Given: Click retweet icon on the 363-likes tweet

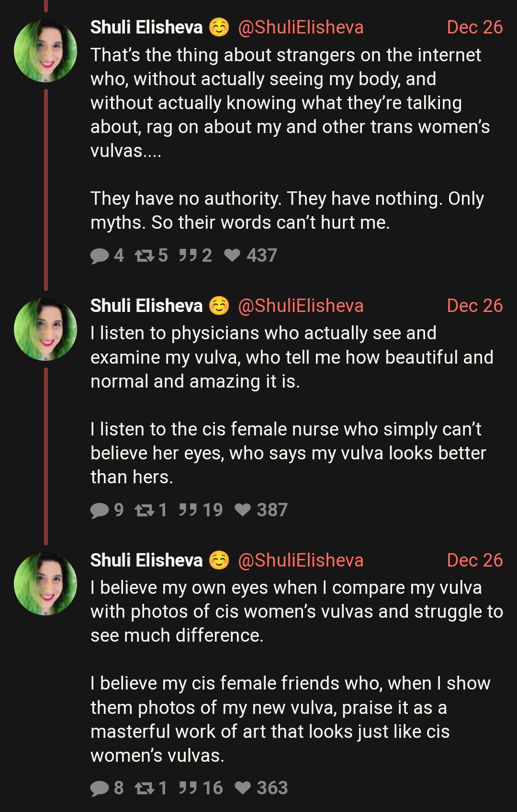Looking at the screenshot, I should click(144, 789).
